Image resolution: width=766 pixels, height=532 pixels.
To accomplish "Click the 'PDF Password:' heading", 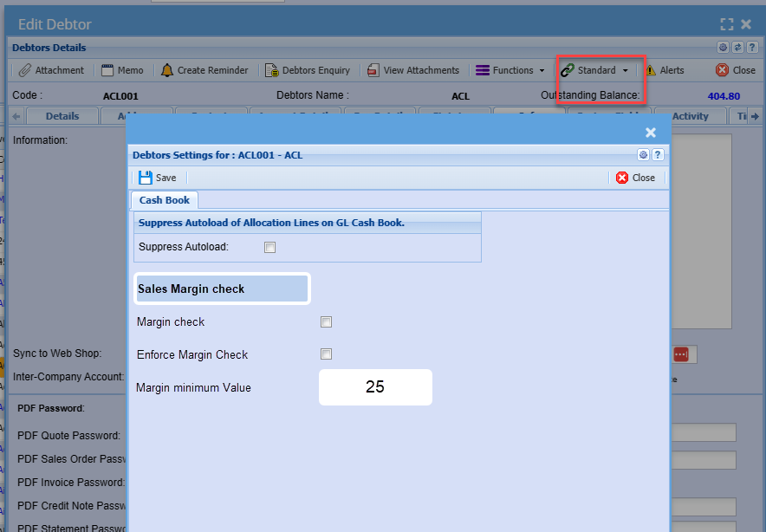I will [x=51, y=408].
